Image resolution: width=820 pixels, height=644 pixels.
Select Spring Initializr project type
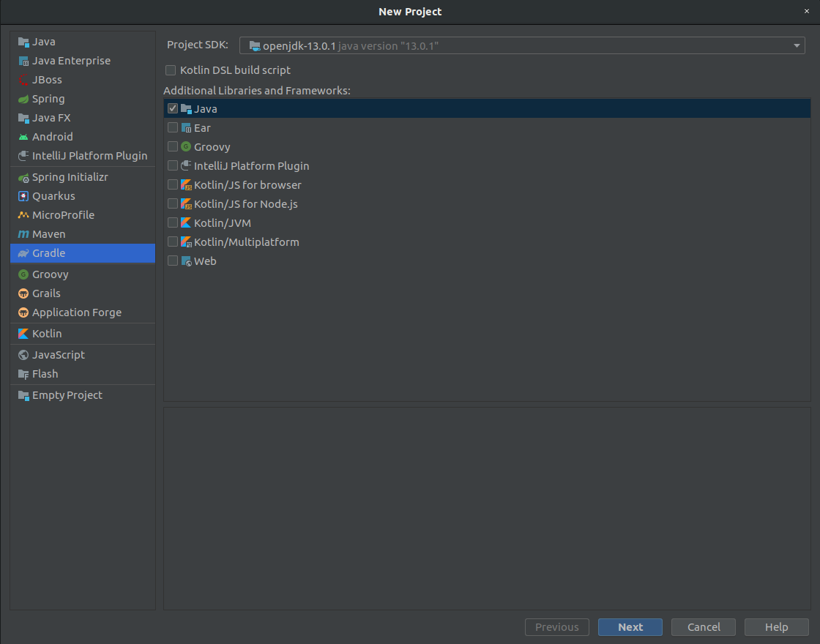(x=83, y=177)
